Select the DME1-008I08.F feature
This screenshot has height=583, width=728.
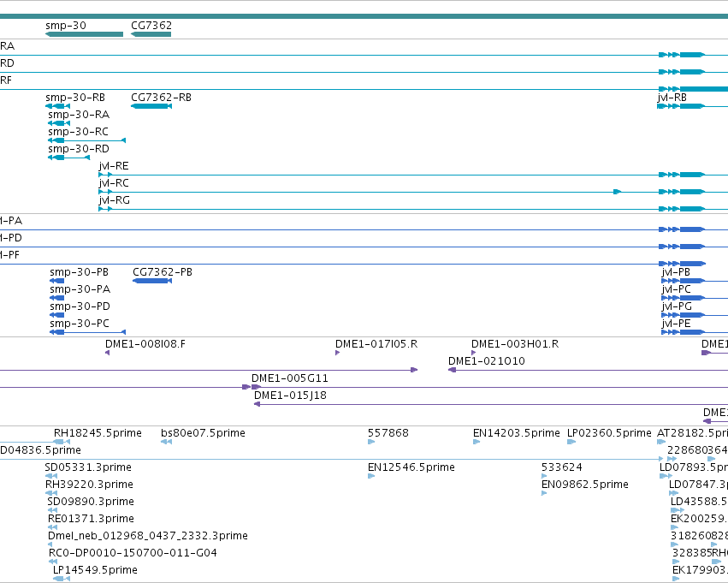107,353
